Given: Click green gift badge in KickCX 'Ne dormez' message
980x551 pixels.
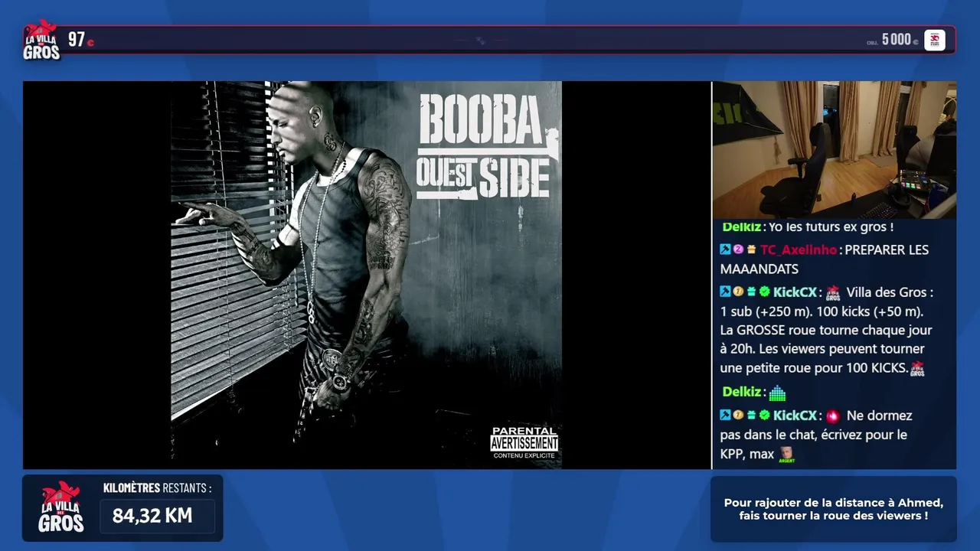Looking at the screenshot, I should 751,415.
